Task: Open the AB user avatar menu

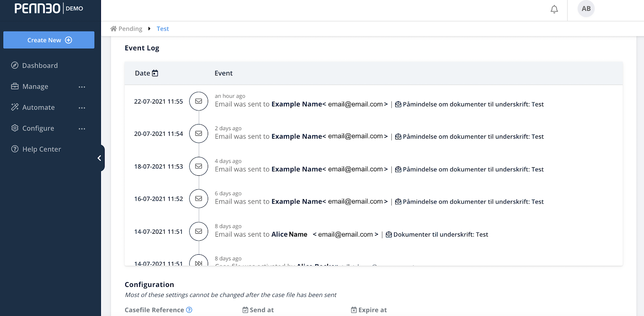Action: click(586, 8)
